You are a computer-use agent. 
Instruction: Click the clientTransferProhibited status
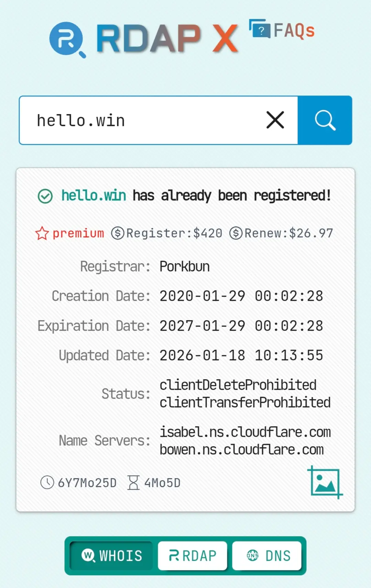pos(245,403)
